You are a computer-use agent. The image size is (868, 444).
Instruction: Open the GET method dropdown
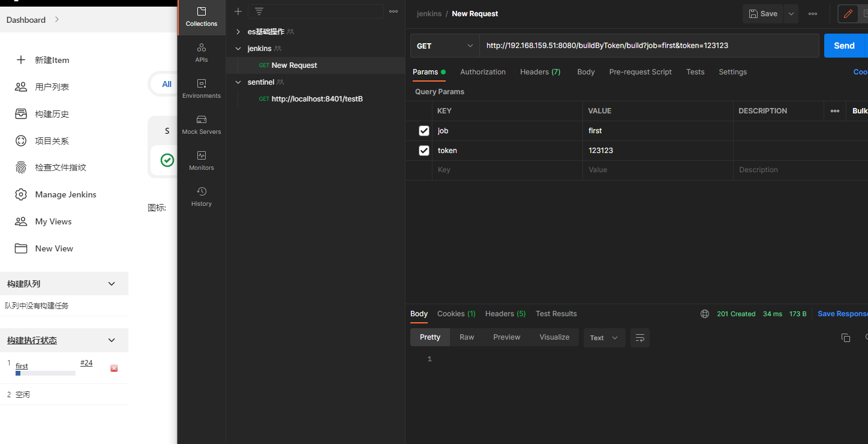(444, 46)
